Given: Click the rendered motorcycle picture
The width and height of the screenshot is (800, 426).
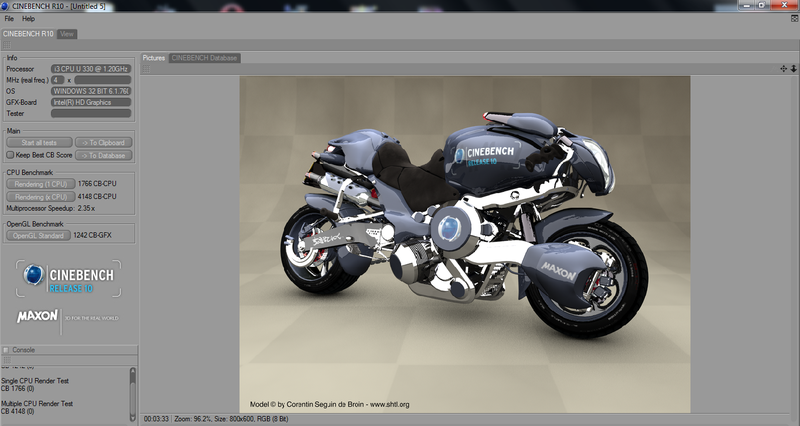Looking at the screenshot, I should [x=465, y=244].
